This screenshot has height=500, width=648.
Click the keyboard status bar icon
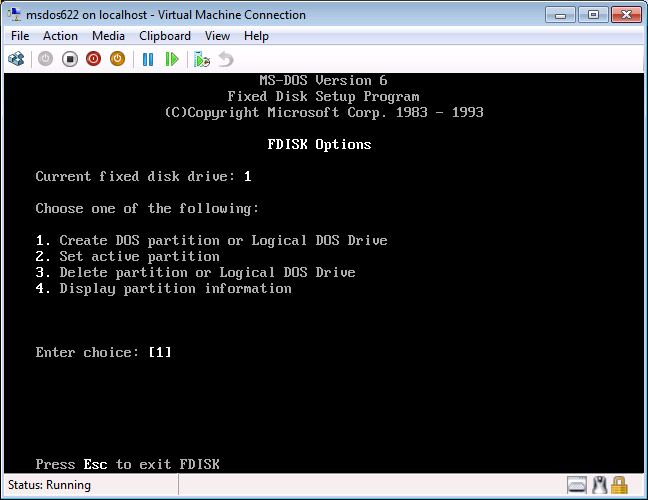click(577, 485)
